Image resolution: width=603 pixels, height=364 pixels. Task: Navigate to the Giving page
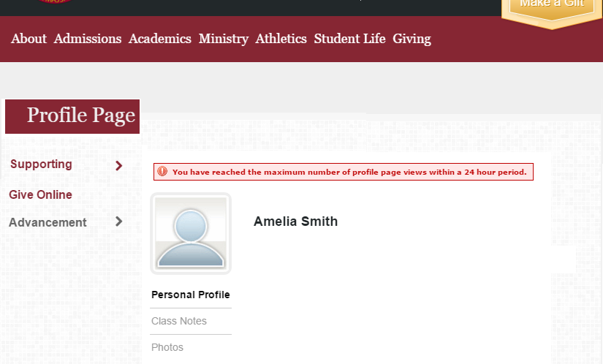click(412, 39)
